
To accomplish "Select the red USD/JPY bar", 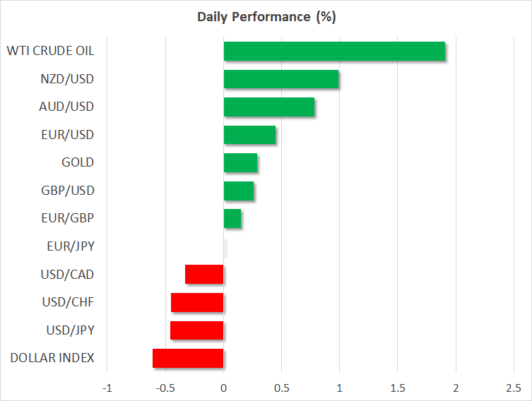I will (197, 330).
